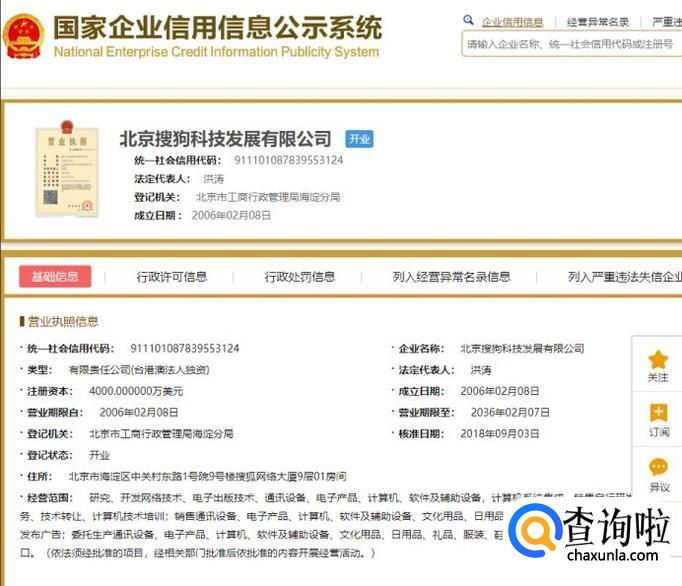The image size is (682, 586).
Task: Click the 企业名称 value in license info
Action: (x=522, y=348)
